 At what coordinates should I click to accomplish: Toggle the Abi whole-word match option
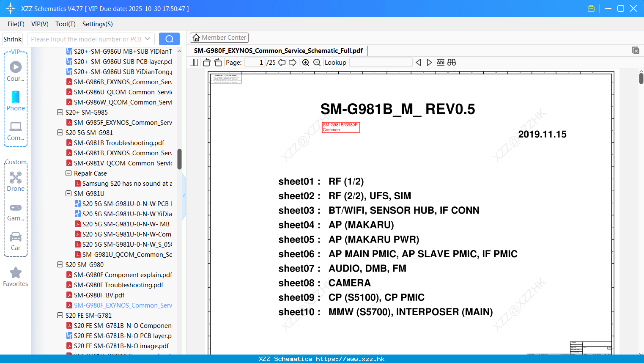click(440, 63)
